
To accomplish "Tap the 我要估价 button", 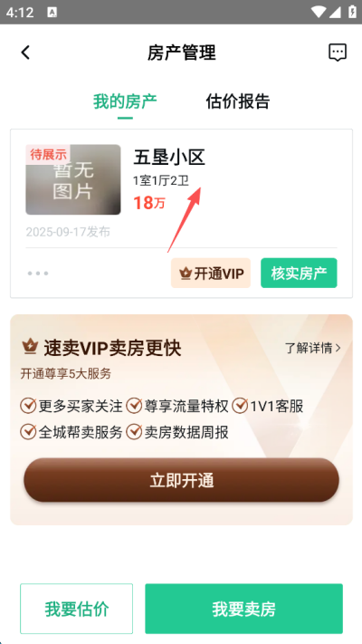I will pos(76,609).
